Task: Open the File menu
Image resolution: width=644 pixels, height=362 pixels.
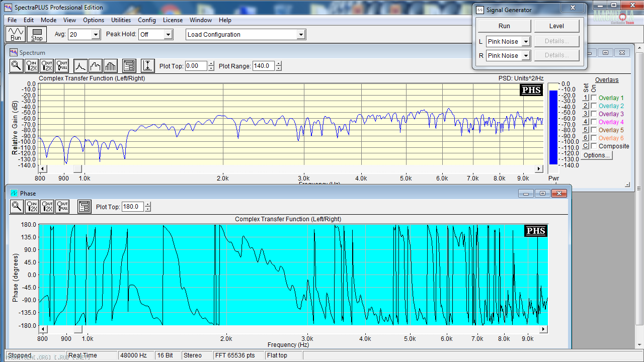Action: pos(12,20)
